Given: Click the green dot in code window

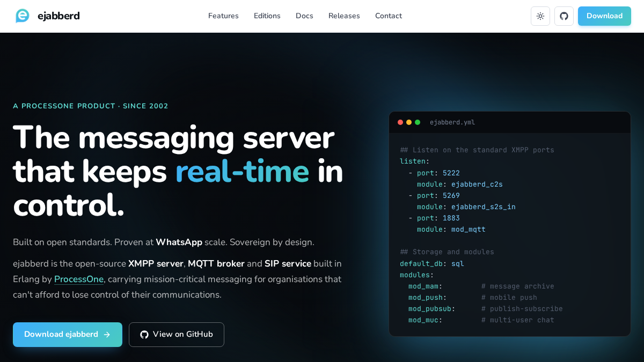Looking at the screenshot, I should pyautogui.click(x=418, y=122).
